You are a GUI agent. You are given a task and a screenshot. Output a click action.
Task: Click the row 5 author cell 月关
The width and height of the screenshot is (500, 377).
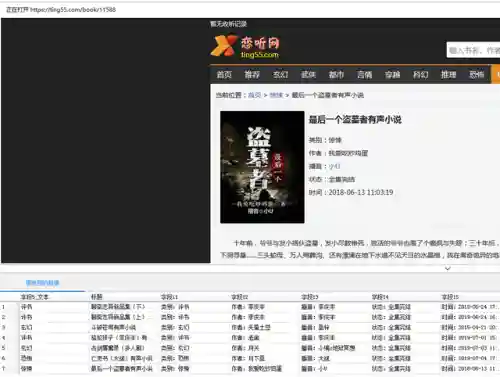pos(245,348)
